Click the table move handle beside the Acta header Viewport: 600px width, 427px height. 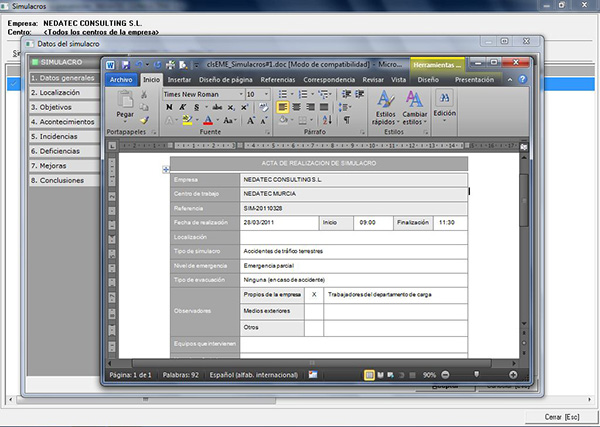pyautogui.click(x=166, y=169)
